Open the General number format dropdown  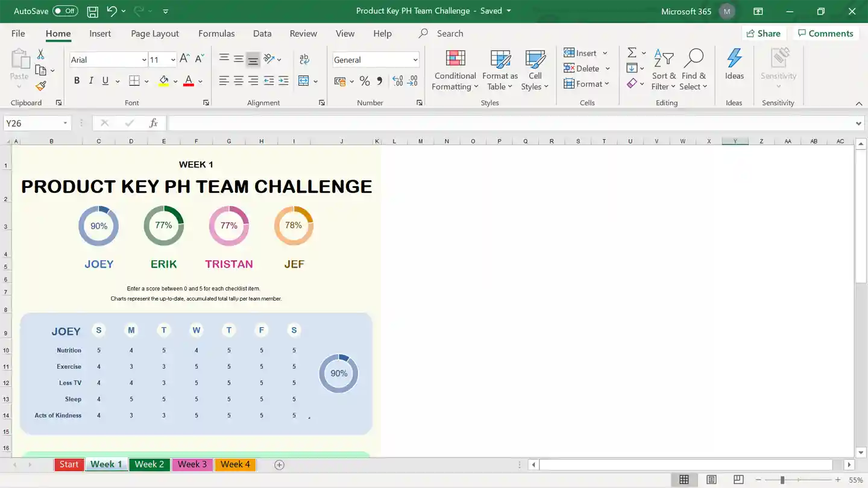[x=415, y=60]
